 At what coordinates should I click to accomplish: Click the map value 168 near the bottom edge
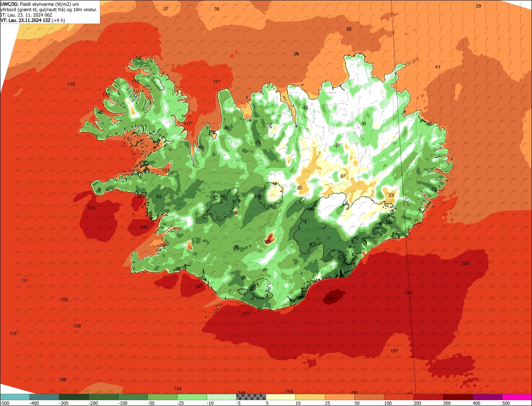point(289,391)
